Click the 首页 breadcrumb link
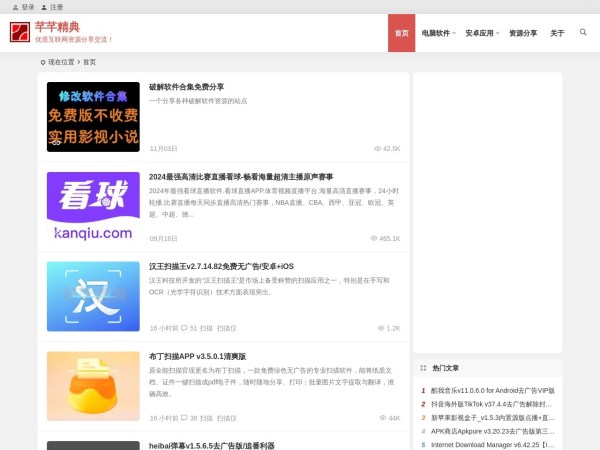Viewport: 600px width, 450px height. tap(89, 62)
